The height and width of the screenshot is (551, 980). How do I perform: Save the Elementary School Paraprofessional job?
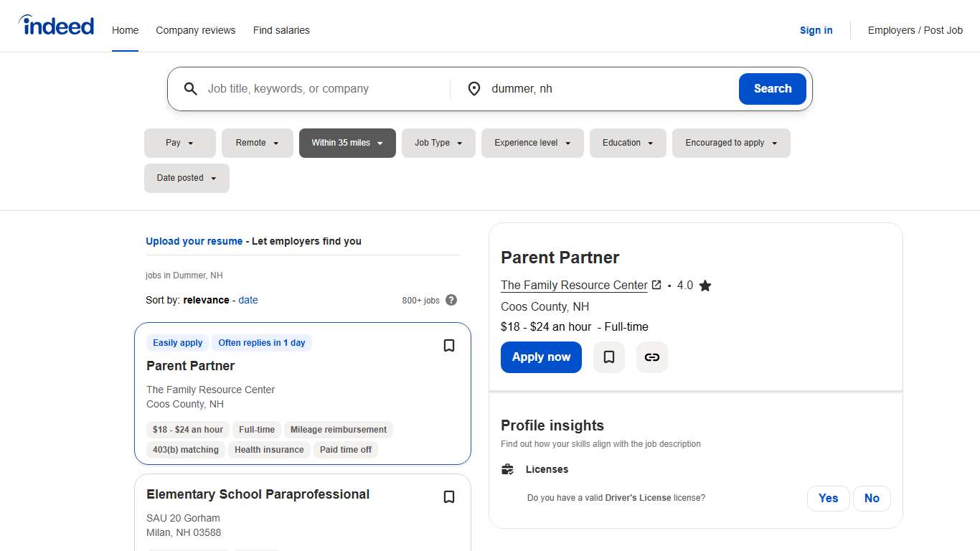pyautogui.click(x=449, y=497)
